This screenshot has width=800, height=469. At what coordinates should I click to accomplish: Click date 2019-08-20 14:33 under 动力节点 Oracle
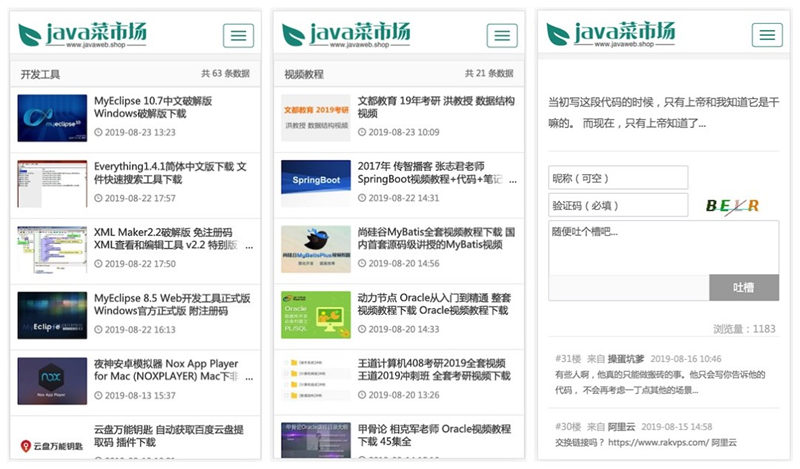pos(404,329)
